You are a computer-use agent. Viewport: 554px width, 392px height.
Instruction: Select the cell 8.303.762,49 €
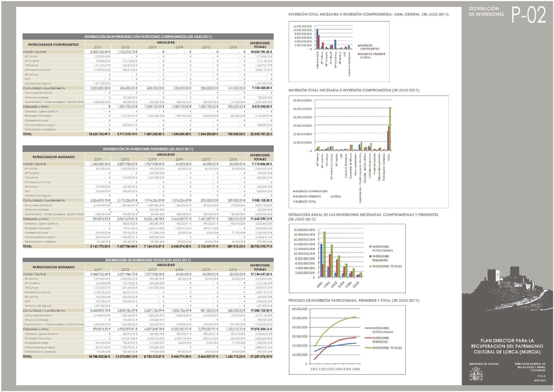(100, 52)
